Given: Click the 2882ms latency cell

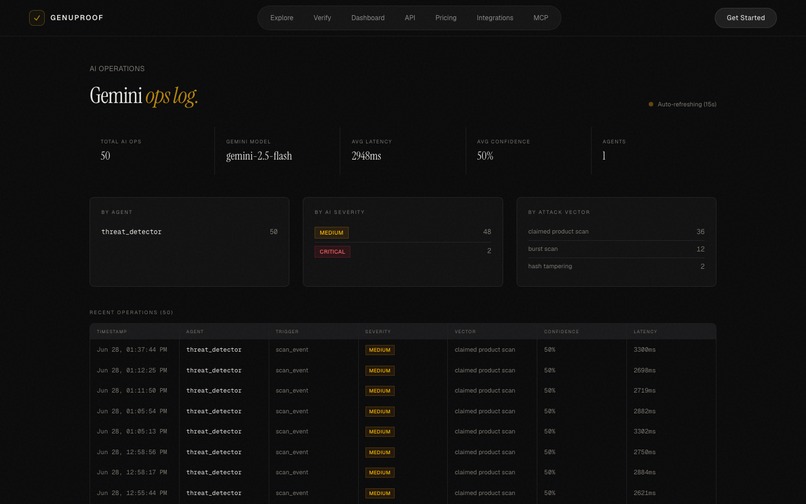Looking at the screenshot, I should (645, 411).
